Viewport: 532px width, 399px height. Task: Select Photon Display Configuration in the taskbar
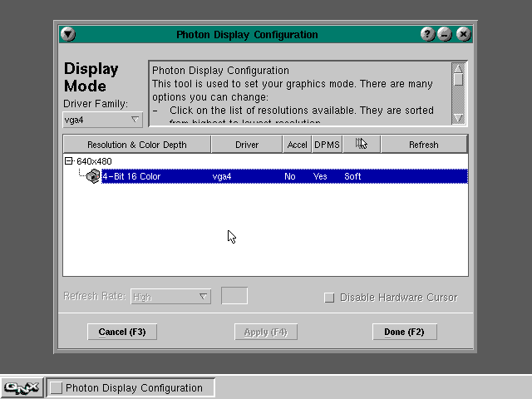point(131,387)
